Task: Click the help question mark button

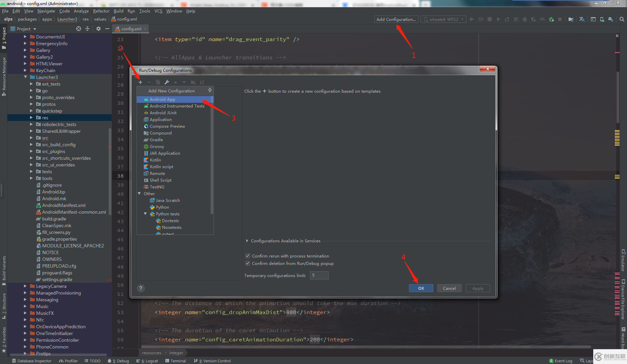Action: (x=141, y=288)
